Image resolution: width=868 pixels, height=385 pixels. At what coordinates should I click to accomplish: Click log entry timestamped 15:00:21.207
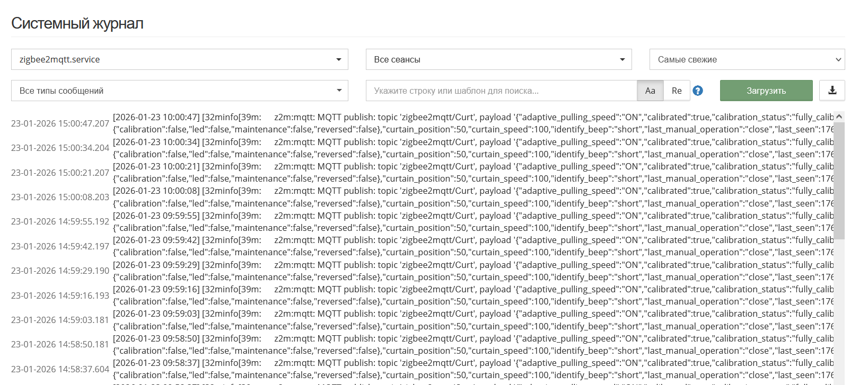(x=60, y=173)
